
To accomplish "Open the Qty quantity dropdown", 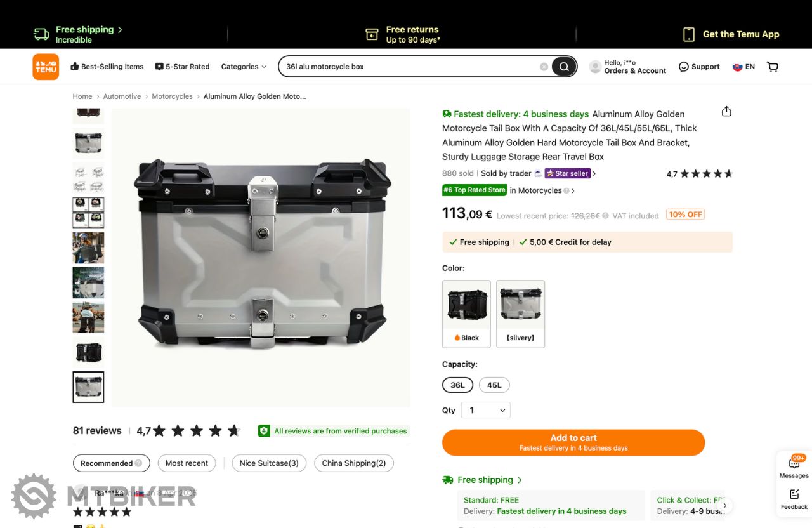I will click(485, 410).
